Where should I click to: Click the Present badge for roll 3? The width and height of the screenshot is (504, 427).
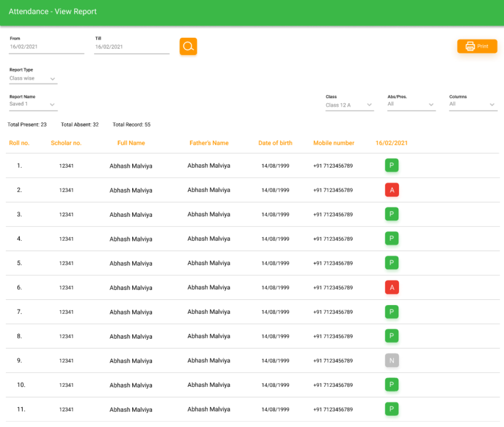point(392,214)
